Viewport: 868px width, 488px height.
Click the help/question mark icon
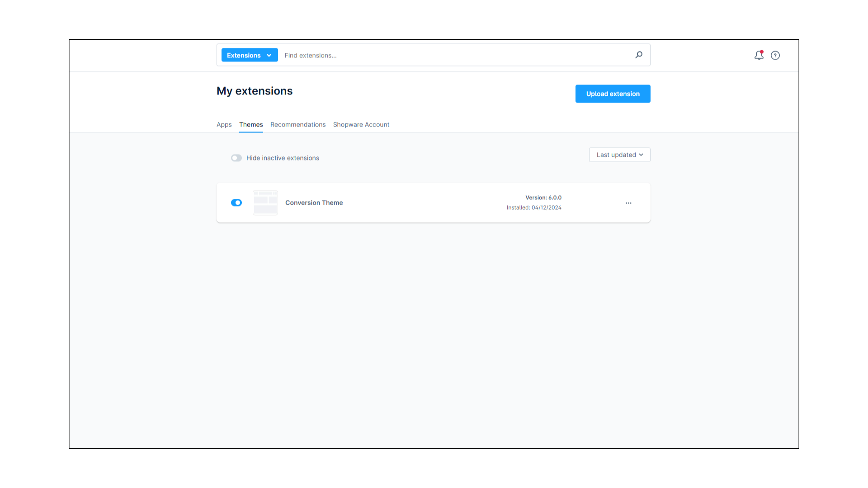coord(775,56)
